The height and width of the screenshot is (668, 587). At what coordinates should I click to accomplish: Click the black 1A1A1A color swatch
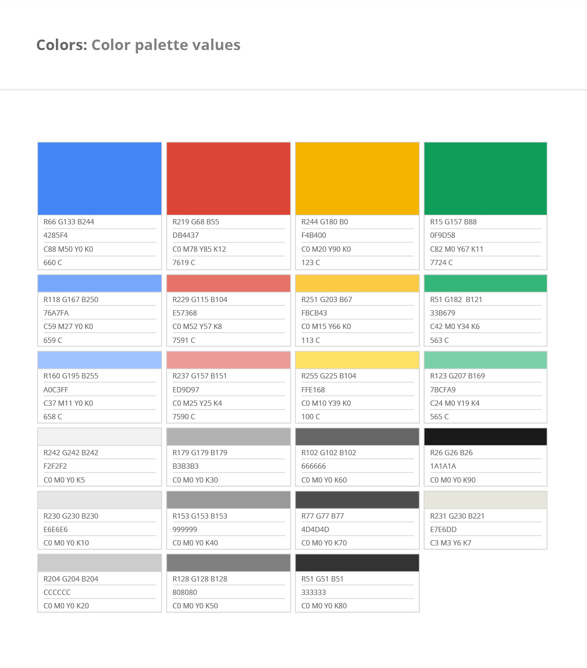486,437
